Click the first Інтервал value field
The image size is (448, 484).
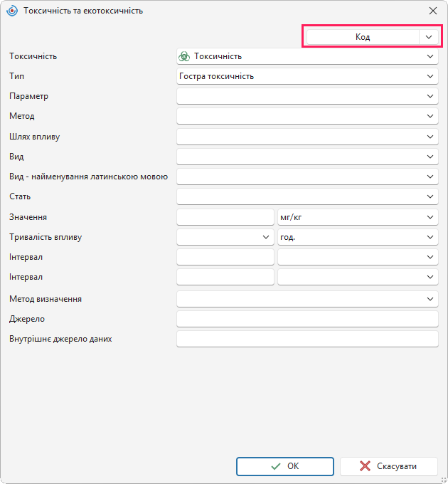tap(225, 257)
